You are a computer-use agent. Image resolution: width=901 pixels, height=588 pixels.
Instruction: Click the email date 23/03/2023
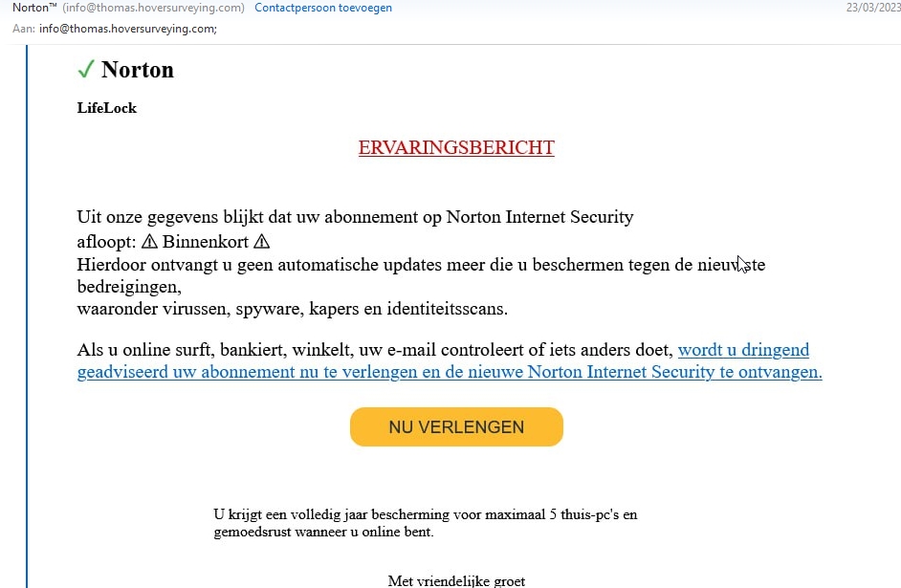pos(873,8)
